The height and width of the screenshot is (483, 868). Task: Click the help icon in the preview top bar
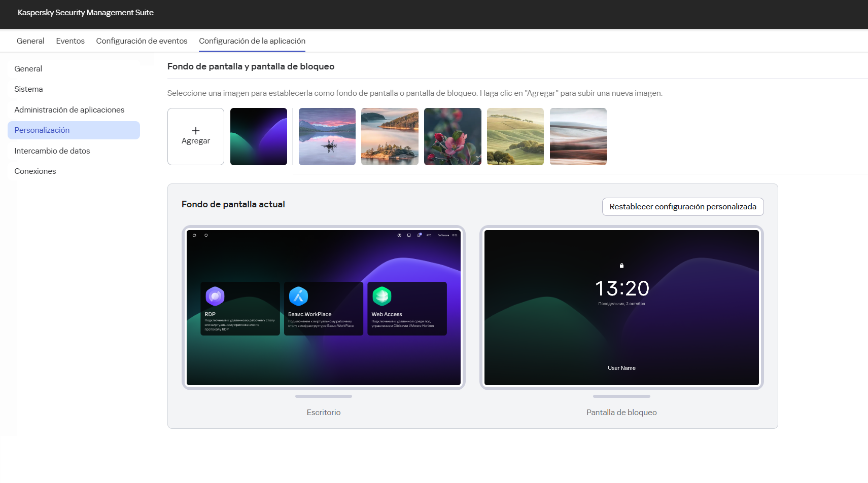[400, 235]
